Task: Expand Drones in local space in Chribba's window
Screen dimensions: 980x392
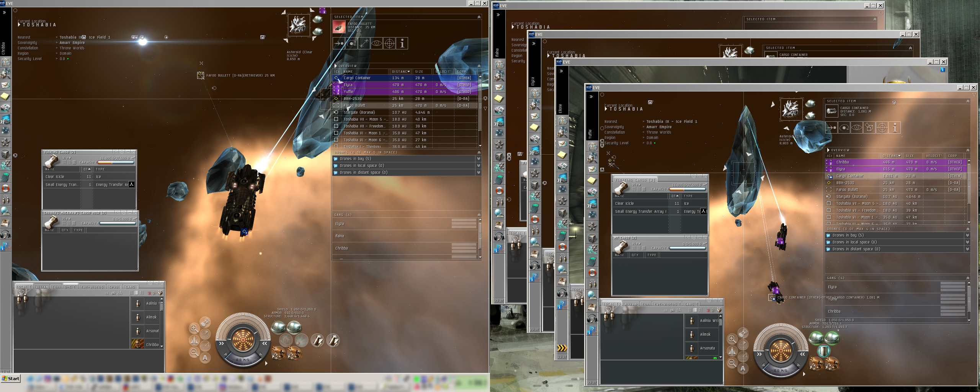Action: point(479,166)
